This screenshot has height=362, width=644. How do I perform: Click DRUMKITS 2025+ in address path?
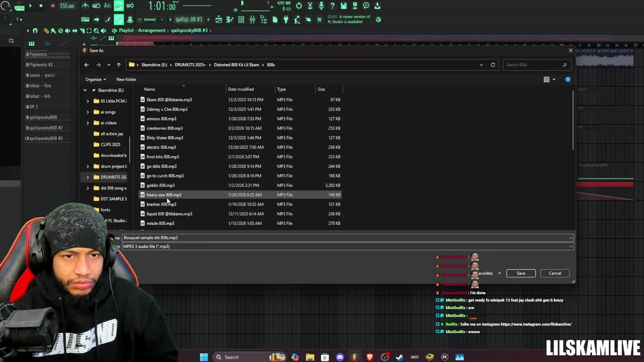point(190,65)
